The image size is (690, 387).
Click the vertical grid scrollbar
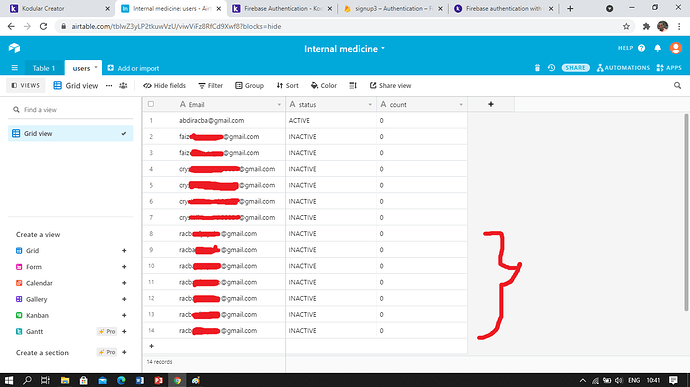coord(686,212)
